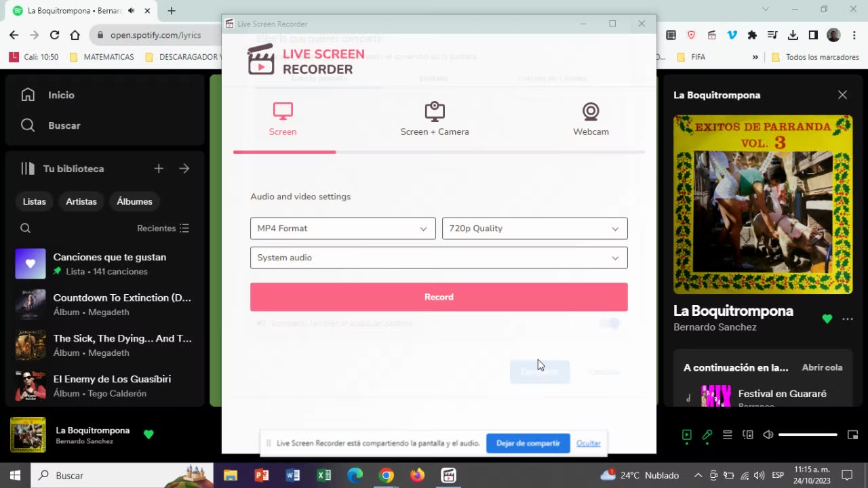Show more bookmarks with the double chevron

(755, 57)
